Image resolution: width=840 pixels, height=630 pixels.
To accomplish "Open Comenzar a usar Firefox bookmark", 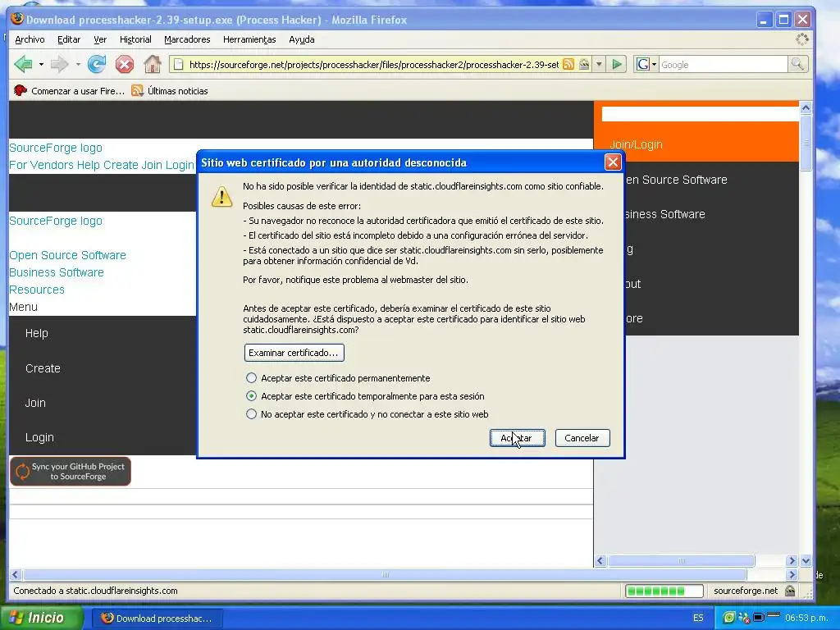I will click(x=69, y=90).
